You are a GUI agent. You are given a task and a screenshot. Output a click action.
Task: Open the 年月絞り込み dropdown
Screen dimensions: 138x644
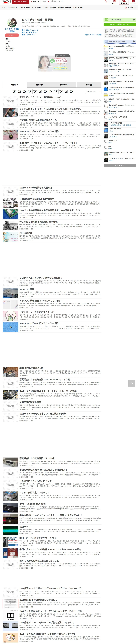93,91
